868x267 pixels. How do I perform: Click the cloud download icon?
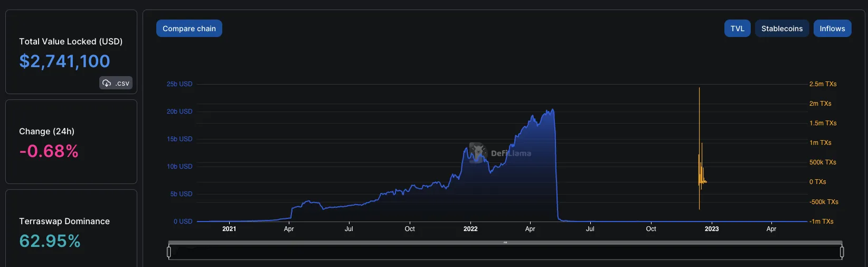107,83
